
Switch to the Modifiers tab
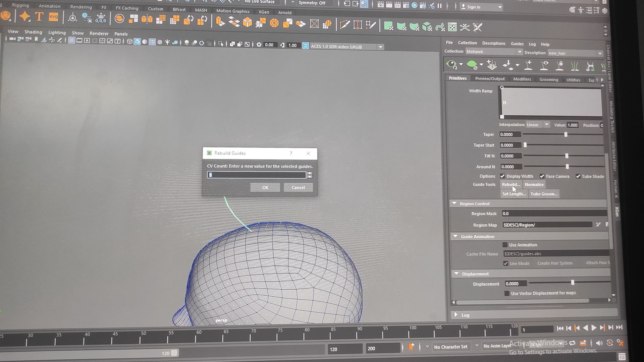[x=522, y=79]
